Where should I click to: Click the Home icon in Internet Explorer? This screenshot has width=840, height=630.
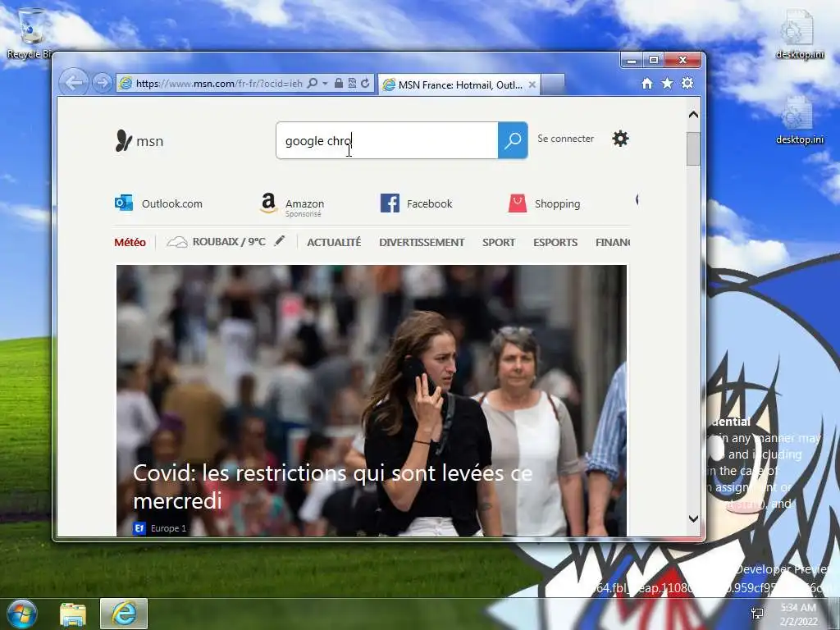(x=647, y=83)
